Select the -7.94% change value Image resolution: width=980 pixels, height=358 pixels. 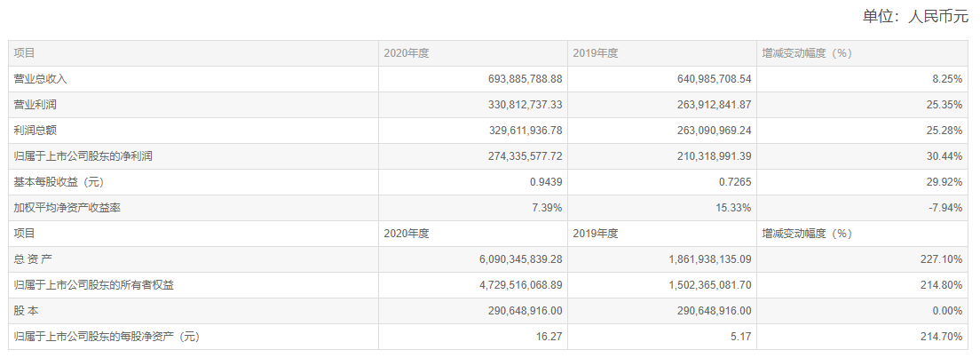pyautogui.click(x=948, y=208)
